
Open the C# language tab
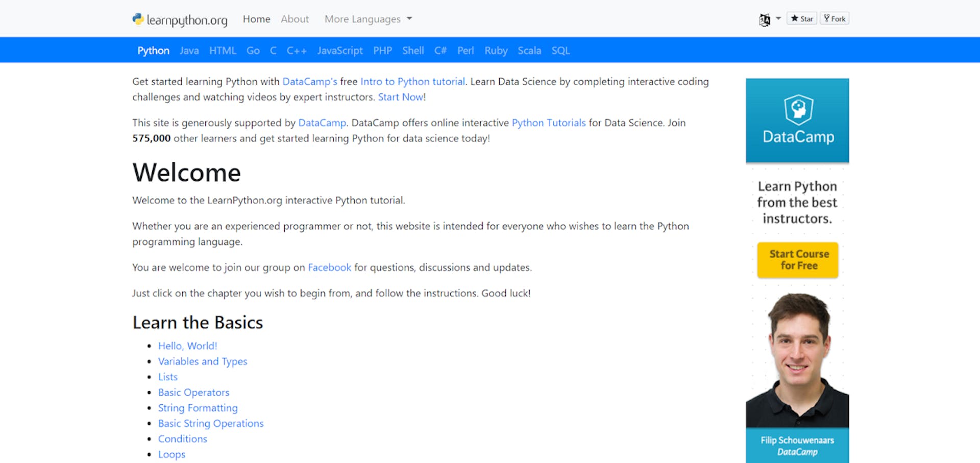440,51
